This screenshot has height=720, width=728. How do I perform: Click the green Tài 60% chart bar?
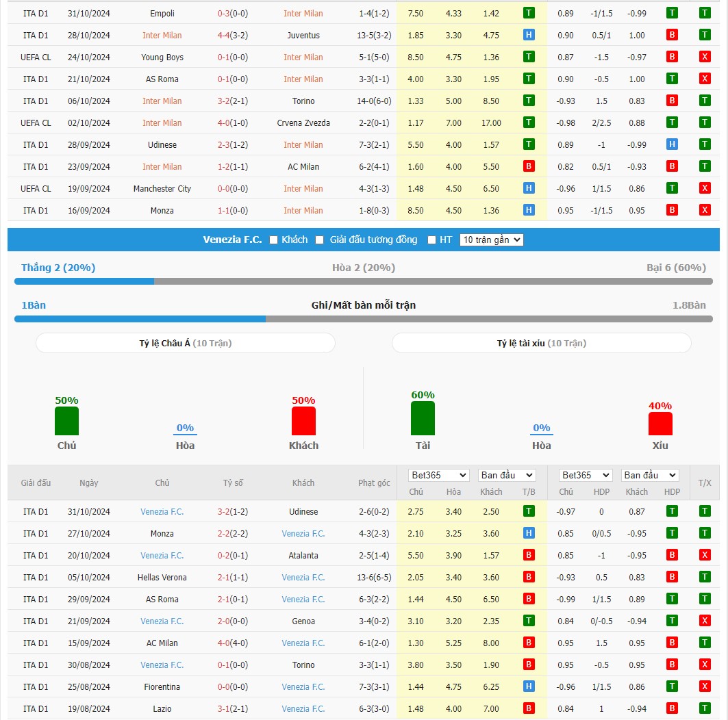423,418
